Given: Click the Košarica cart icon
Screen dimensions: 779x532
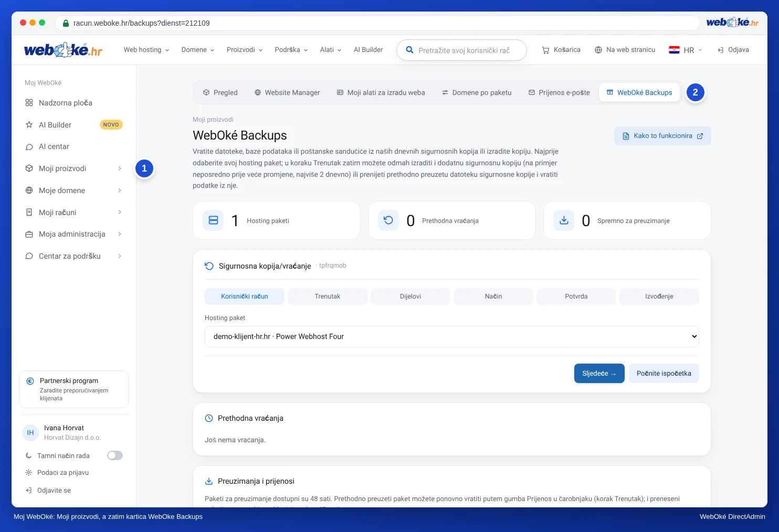Looking at the screenshot, I should (x=545, y=50).
